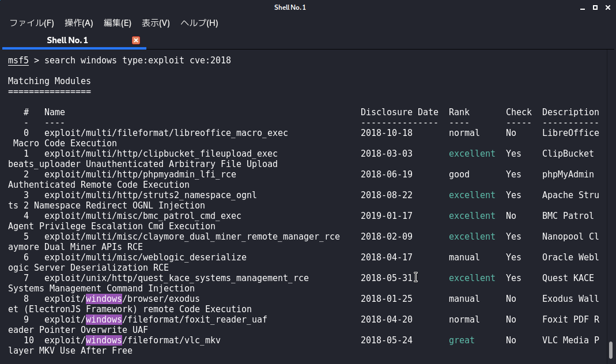
Task: Click the date 2018-05-24
Action: [x=387, y=340]
